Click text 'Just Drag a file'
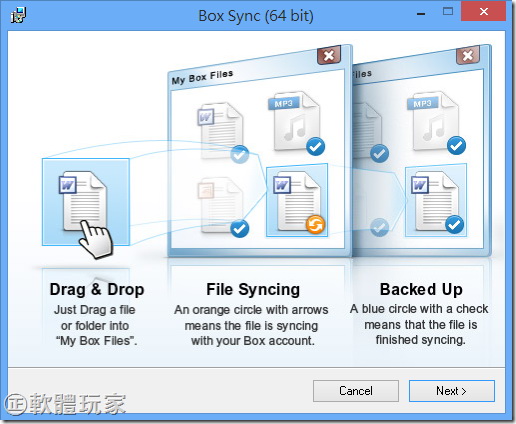Screen dimensions: 516x424 coord(94,310)
